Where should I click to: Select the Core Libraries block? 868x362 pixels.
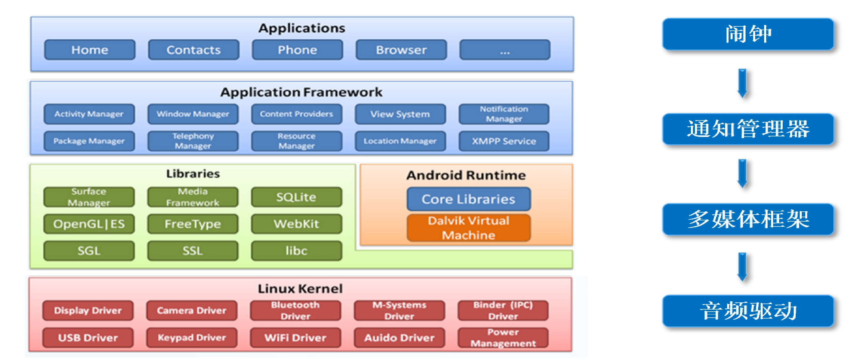point(468,199)
